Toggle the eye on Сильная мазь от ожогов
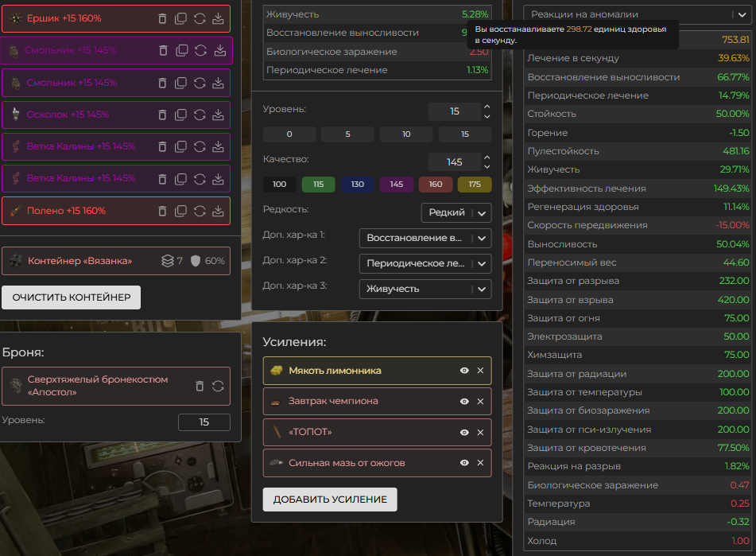 [464, 463]
